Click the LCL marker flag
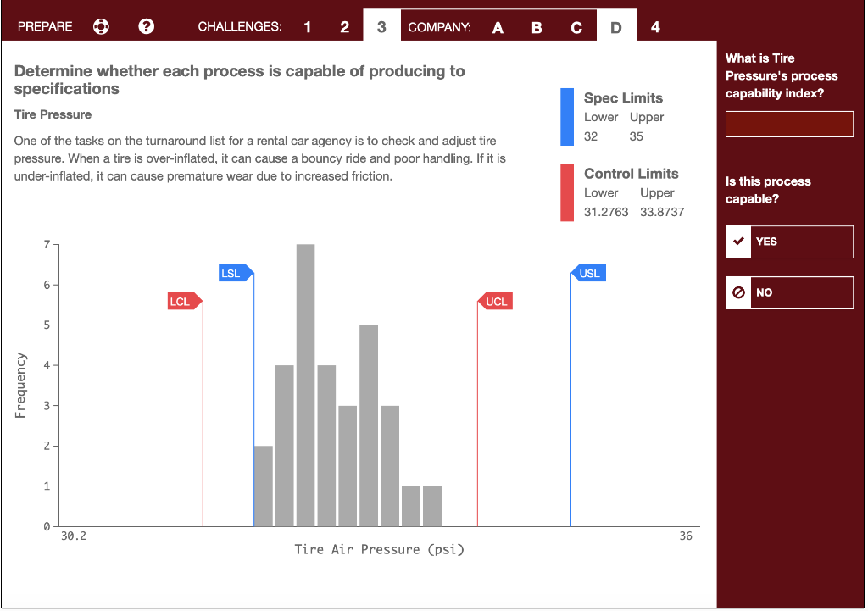The width and height of the screenshot is (868, 611). 185,301
